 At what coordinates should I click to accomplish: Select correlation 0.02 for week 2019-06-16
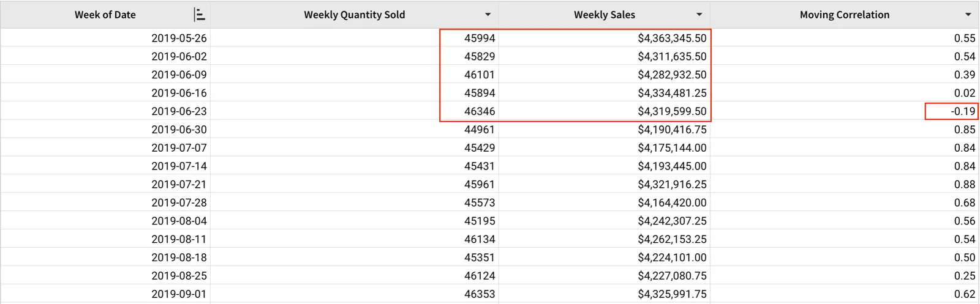[x=845, y=93]
